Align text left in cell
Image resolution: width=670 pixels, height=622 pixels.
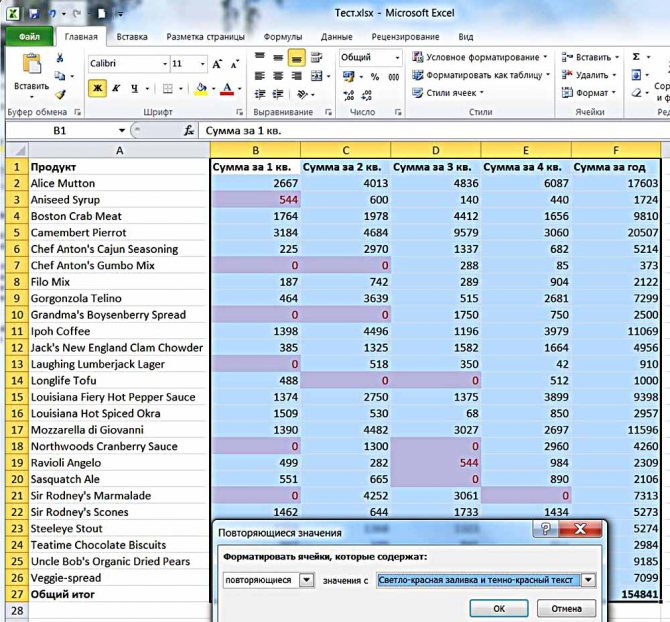click(260, 76)
